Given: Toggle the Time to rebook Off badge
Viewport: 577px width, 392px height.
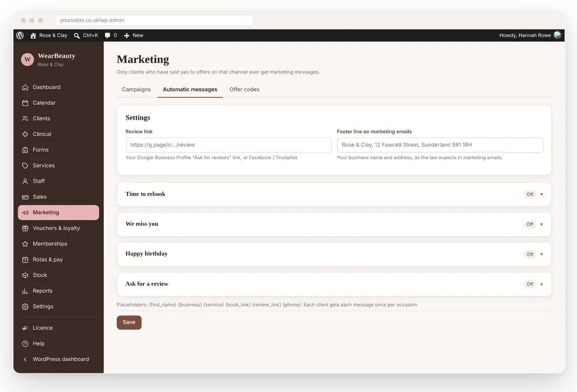Looking at the screenshot, I should pos(530,194).
